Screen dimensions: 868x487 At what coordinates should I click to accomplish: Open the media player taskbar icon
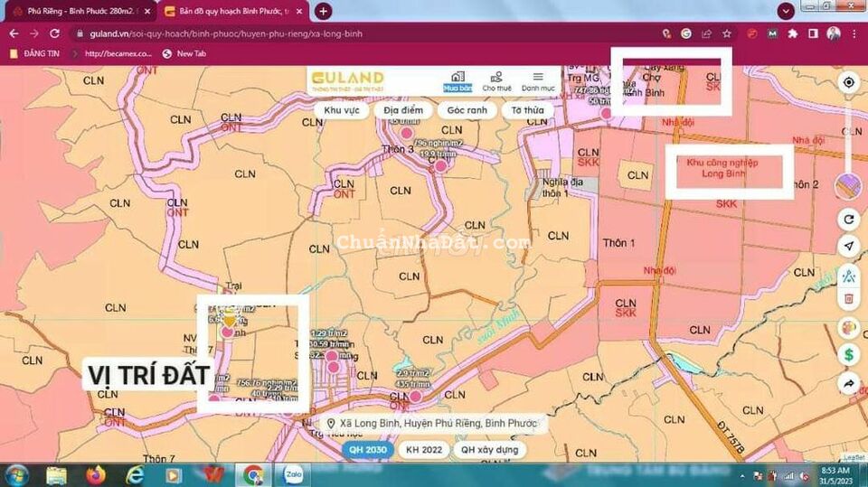174,475
